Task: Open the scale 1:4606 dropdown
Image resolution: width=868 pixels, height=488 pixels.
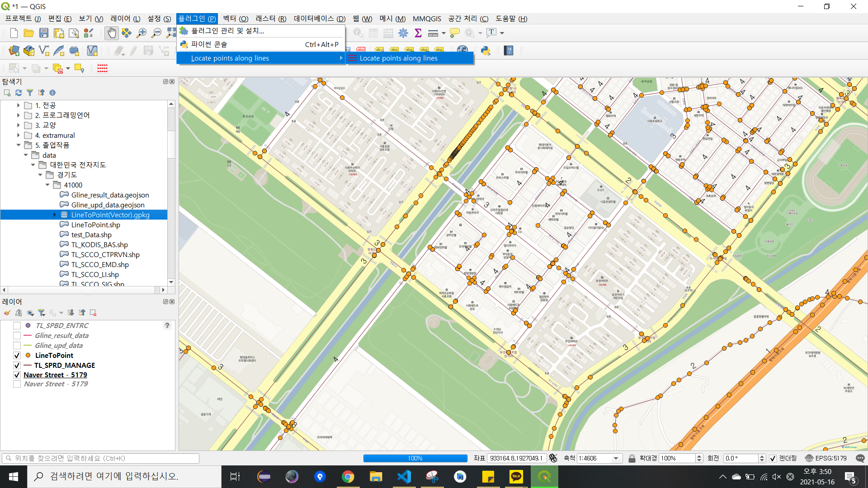Action: (615, 458)
